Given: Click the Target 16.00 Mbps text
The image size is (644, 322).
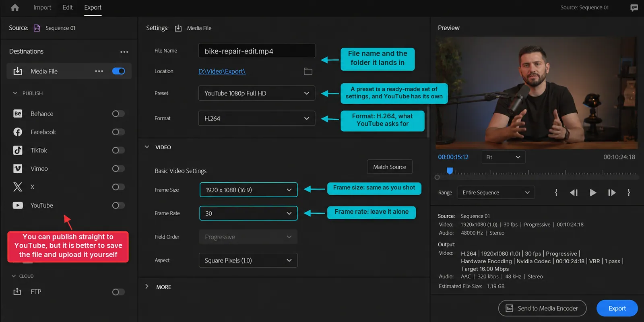Looking at the screenshot, I should pyautogui.click(x=485, y=269).
